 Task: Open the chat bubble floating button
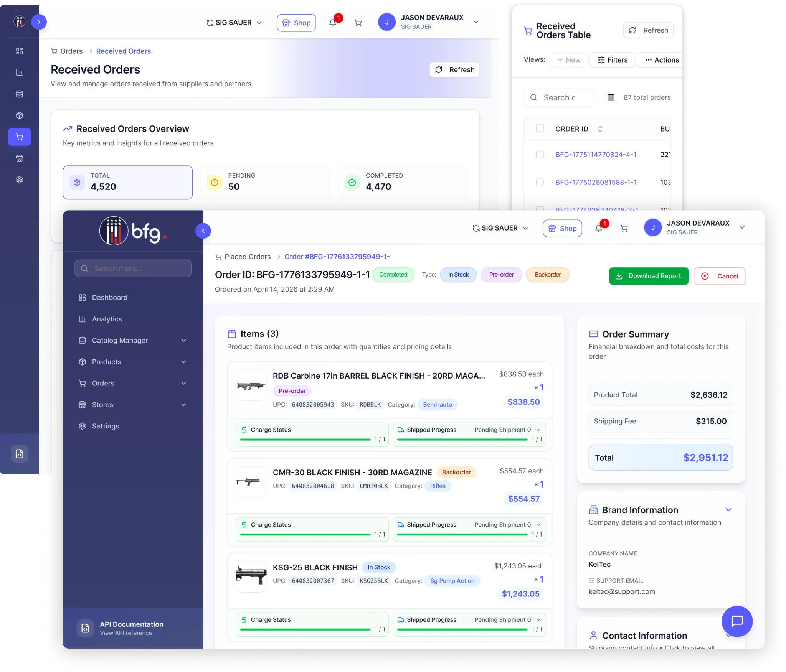click(737, 621)
